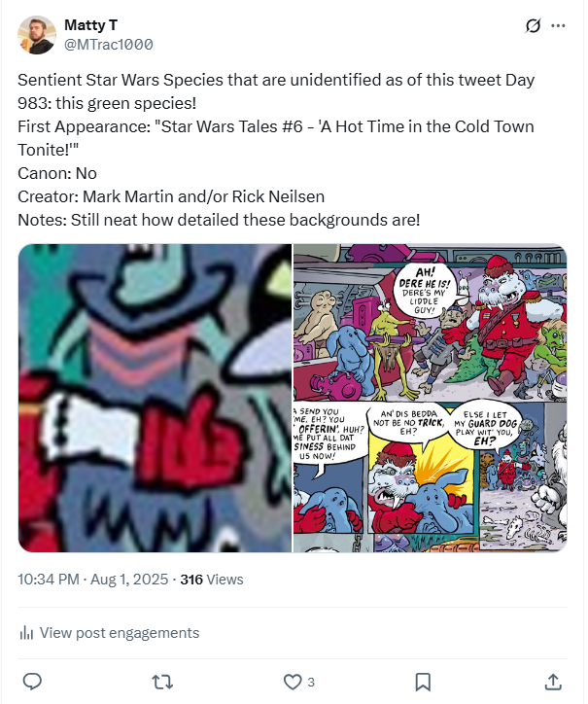Image resolution: width=588 pixels, height=704 pixels.
Task: Bookmark this post
Action: [423, 681]
